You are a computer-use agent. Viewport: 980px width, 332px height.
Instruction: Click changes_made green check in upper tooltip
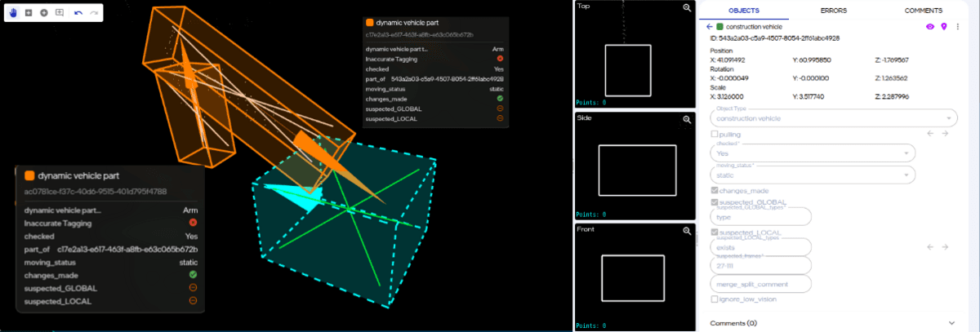click(x=500, y=99)
